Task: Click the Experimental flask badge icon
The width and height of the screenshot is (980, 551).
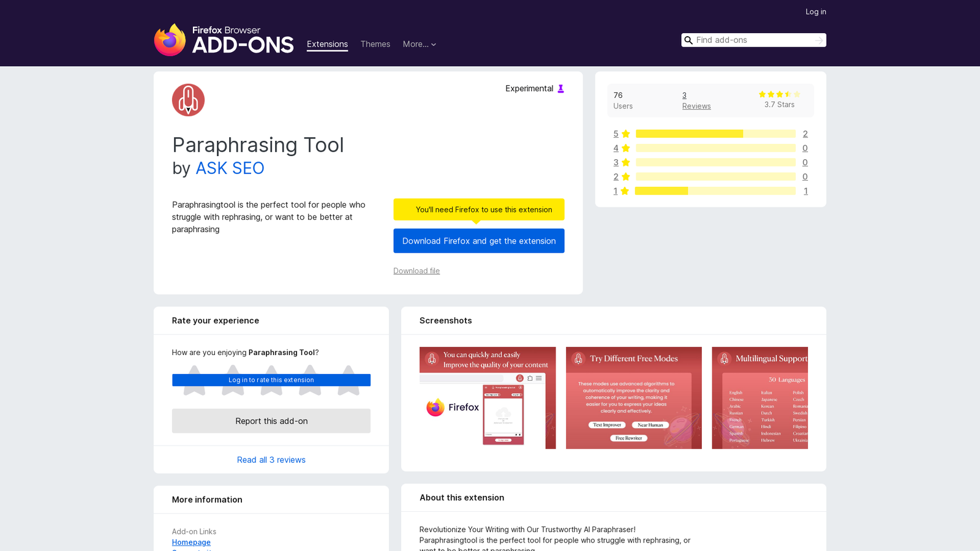Action: tap(560, 89)
